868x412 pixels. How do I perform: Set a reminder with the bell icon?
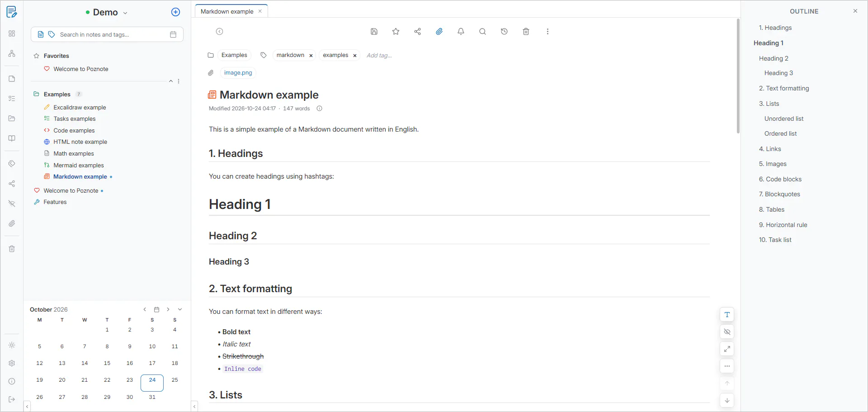461,32
